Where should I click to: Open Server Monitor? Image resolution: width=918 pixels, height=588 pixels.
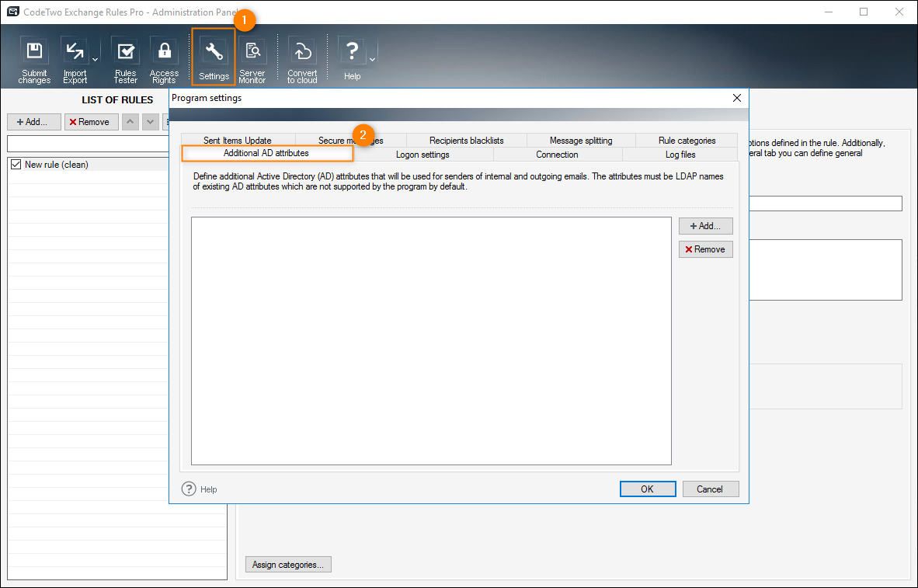(252, 60)
